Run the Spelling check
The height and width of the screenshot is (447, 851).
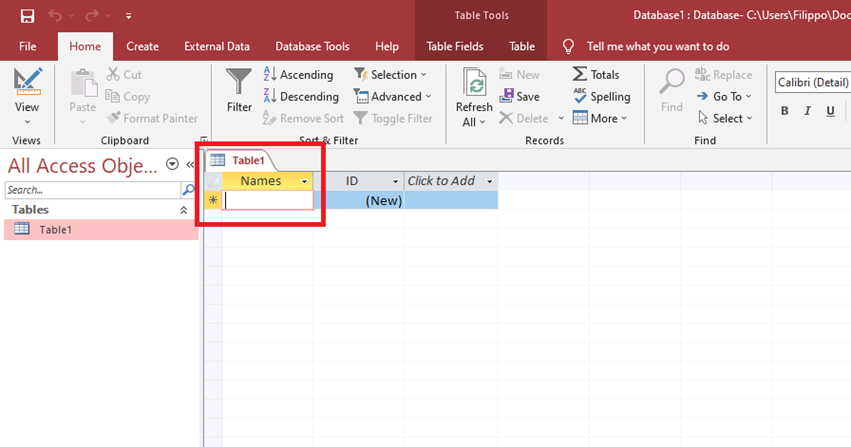tap(601, 97)
